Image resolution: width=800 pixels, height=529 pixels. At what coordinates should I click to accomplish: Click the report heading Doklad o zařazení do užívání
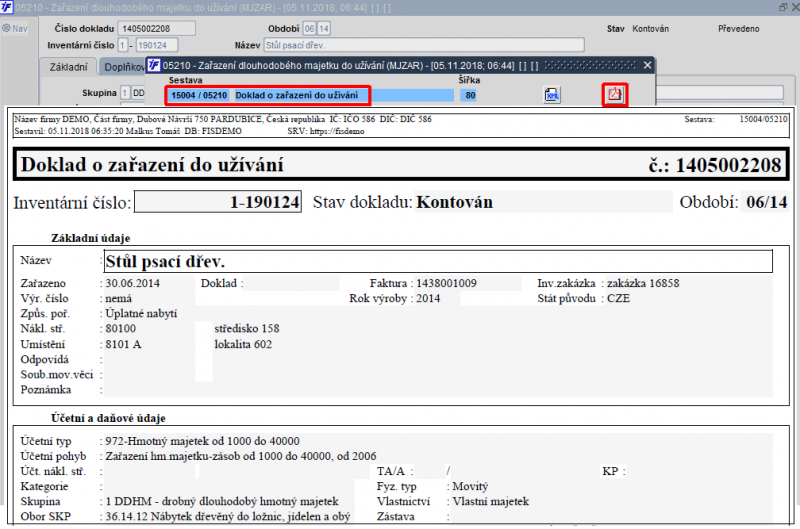pos(153,164)
